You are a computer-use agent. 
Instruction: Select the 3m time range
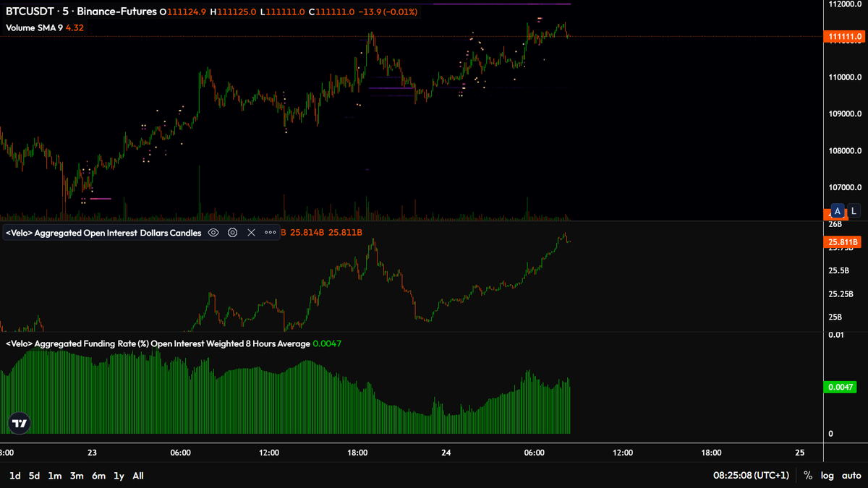[x=77, y=476]
